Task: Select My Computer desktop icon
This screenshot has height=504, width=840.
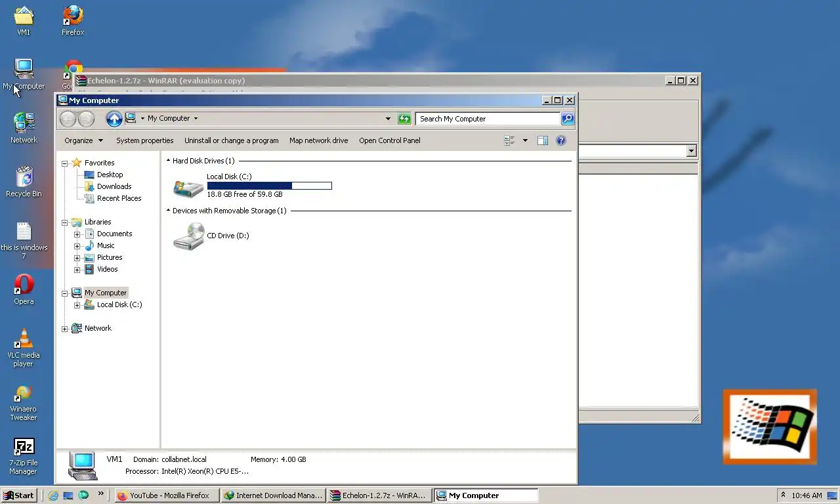Action: (24, 74)
